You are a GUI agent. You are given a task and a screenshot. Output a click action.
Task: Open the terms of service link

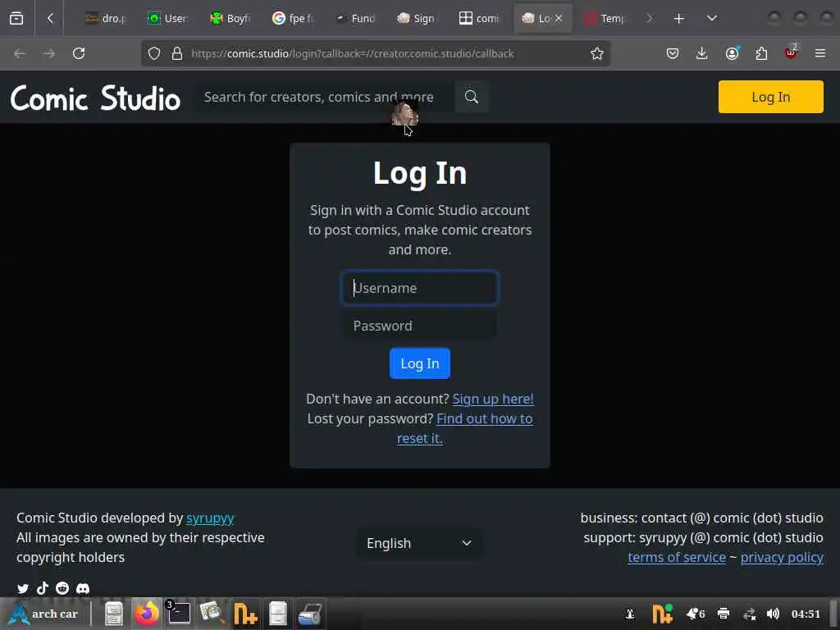[677, 557]
